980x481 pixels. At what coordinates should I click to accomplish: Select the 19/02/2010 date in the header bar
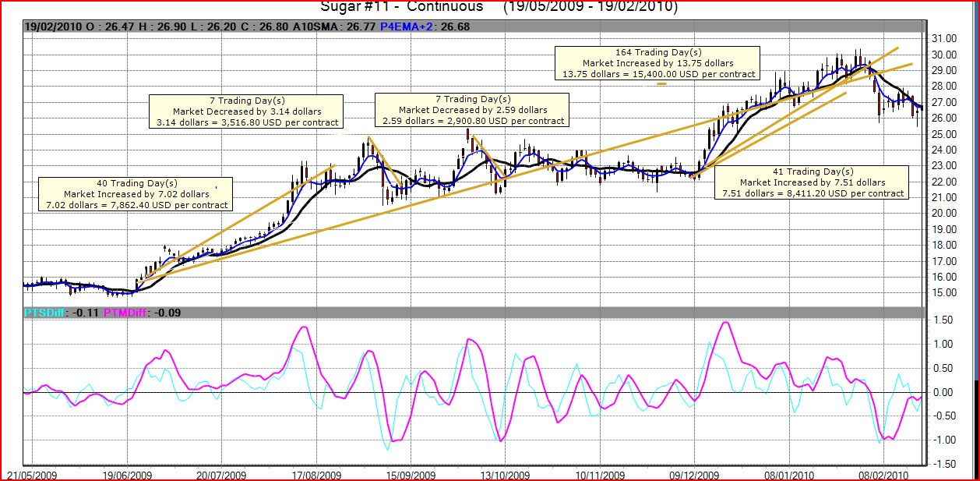pyautogui.click(x=52, y=26)
